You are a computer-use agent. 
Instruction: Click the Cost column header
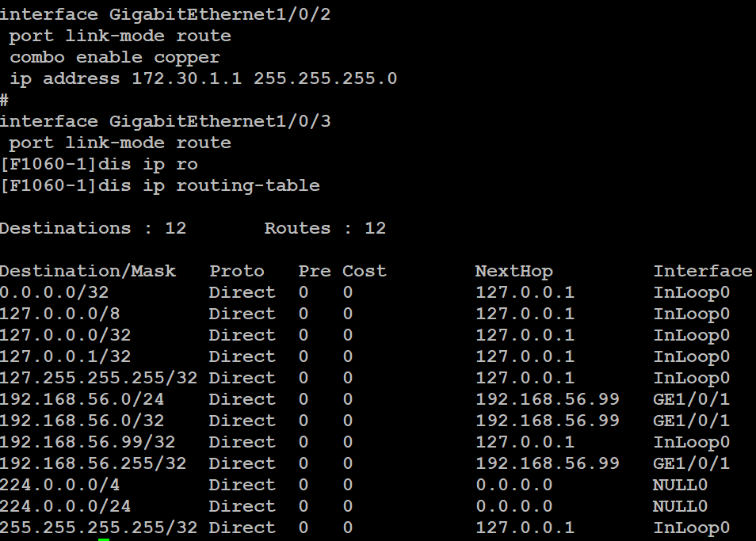[x=364, y=271]
